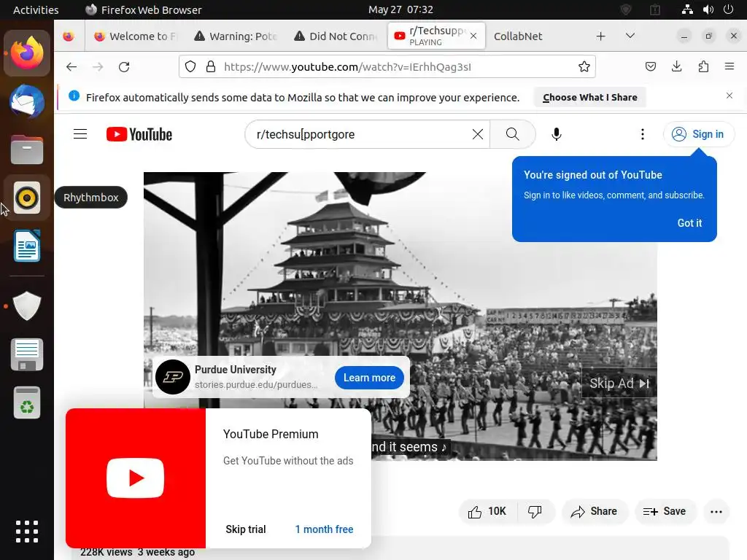Clear the YouTube search text
747x560 pixels.
[x=477, y=134]
